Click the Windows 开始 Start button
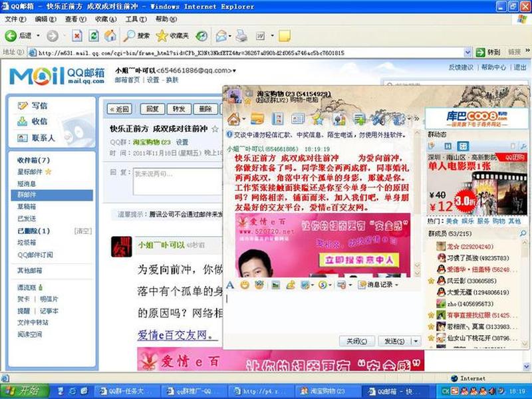 pos(25,391)
